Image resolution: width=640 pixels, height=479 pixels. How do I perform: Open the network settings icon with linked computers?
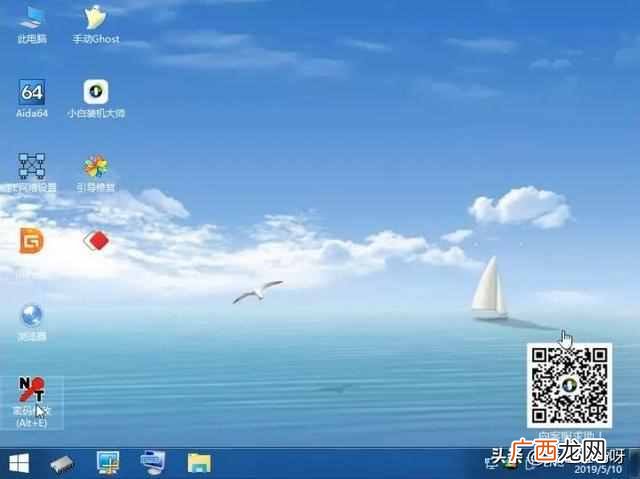coord(31,172)
